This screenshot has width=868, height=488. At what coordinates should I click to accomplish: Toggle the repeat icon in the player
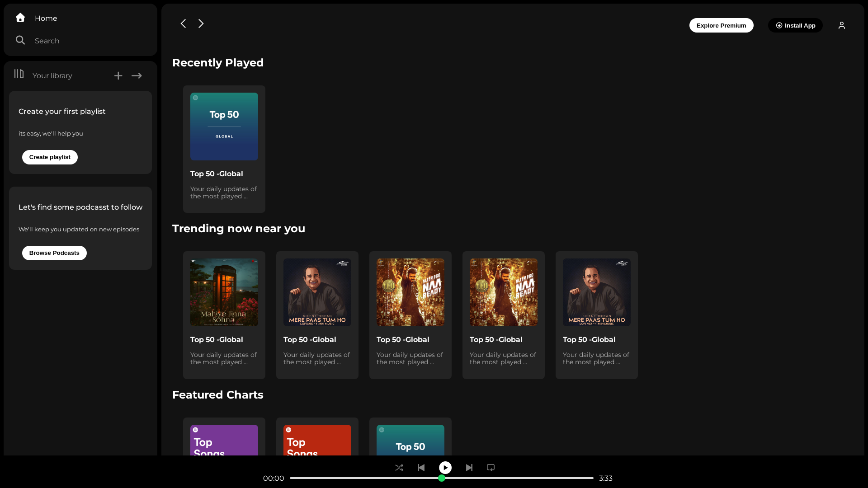point(491,468)
